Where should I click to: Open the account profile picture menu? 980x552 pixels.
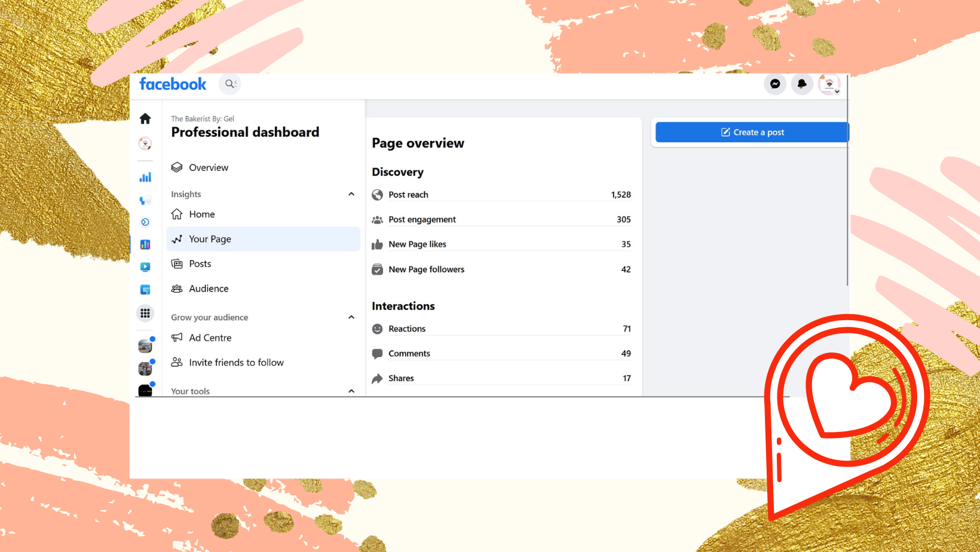pos(829,84)
